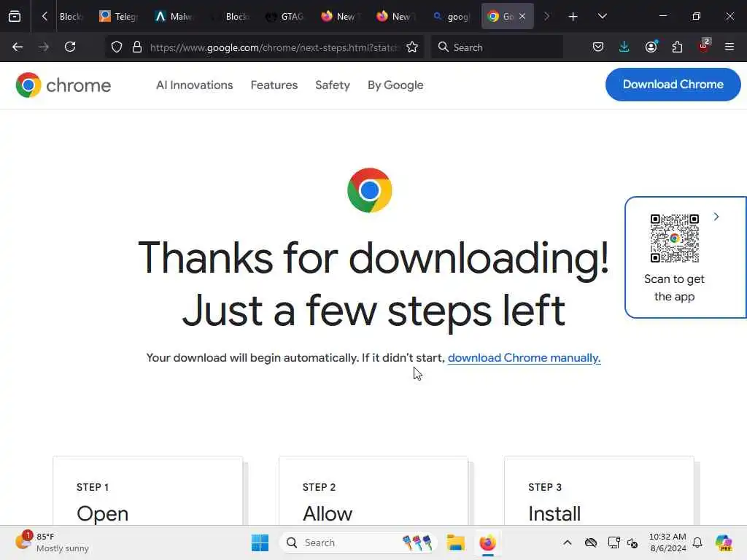
Task: Click the STEP 2 Allow card
Action: point(373,491)
